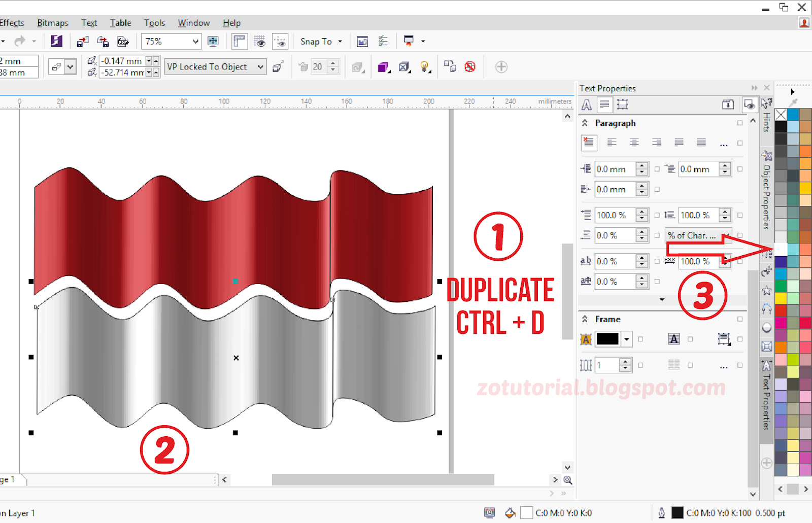
Task: Click the extrusion lighting bulb icon
Action: (425, 67)
